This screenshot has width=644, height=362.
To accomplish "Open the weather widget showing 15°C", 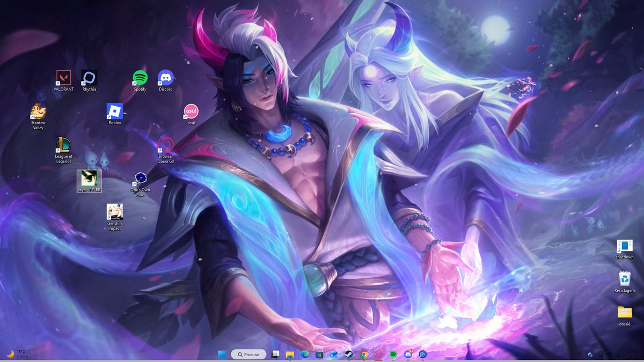I will 16,354.
